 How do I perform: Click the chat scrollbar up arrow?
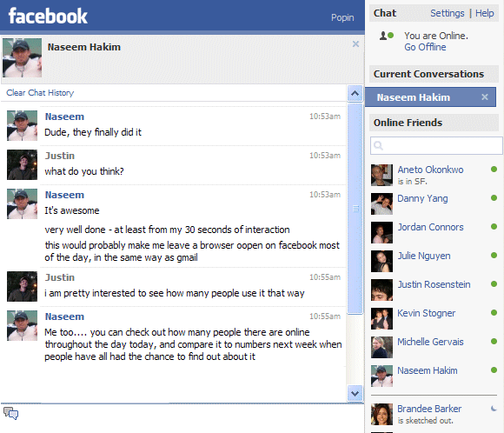355,94
